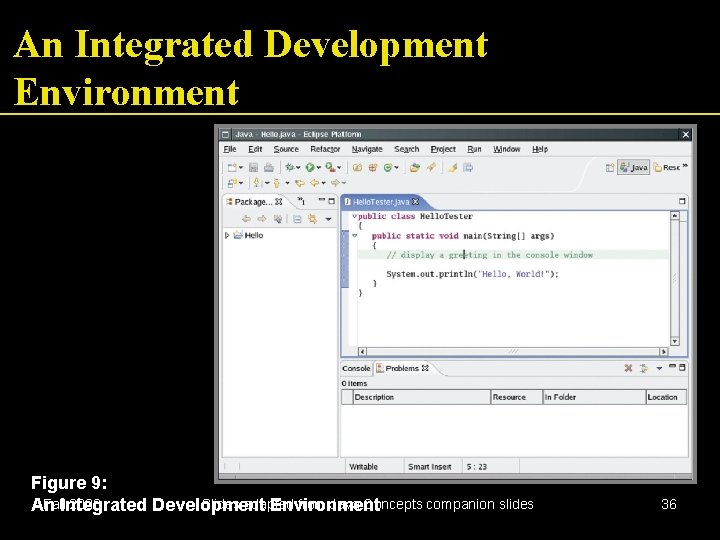
Task: Click the Run External Tools icon
Action: [330, 168]
